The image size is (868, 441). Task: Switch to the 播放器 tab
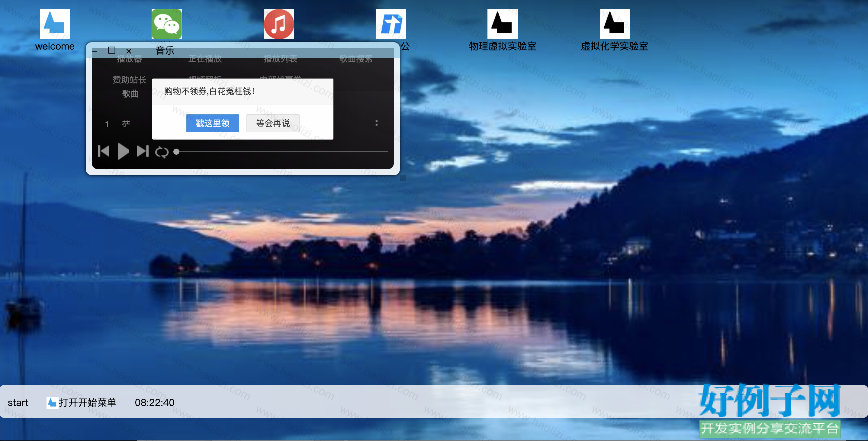129,59
